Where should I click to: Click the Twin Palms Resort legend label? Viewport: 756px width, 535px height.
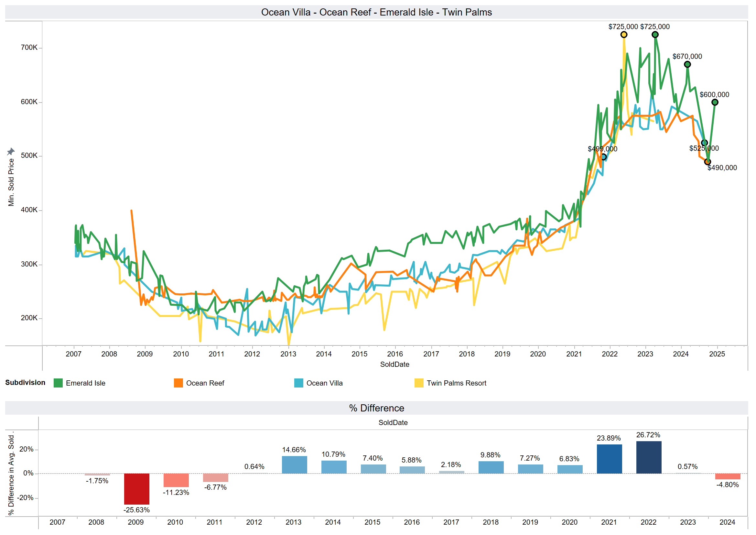pos(457,383)
